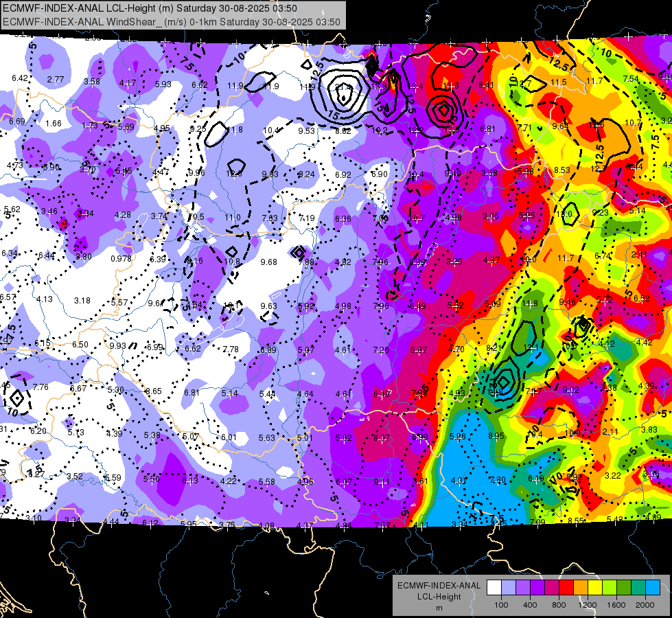Click the legend unit label 'm'
The image size is (672, 618).
coord(439,608)
